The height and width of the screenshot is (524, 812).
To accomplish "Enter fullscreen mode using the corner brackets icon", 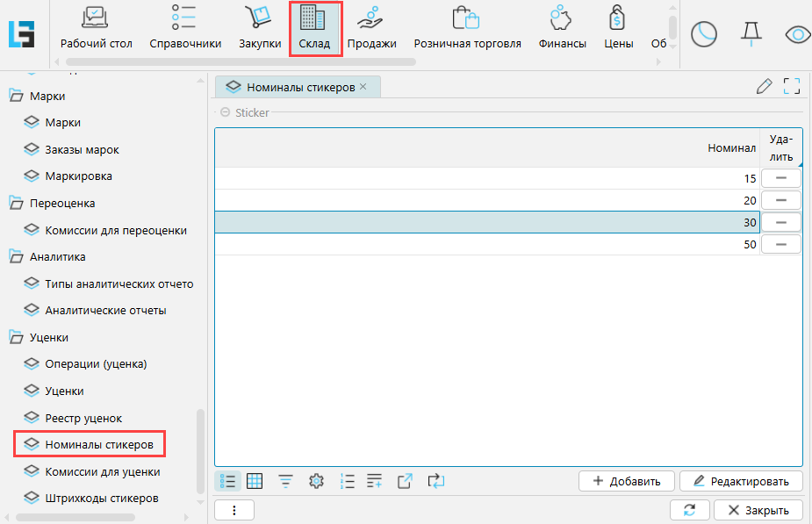I will click(792, 86).
